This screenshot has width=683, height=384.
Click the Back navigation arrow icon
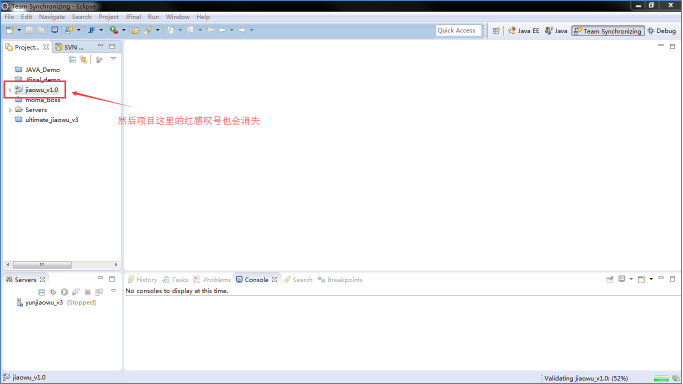pyautogui.click(x=222, y=30)
